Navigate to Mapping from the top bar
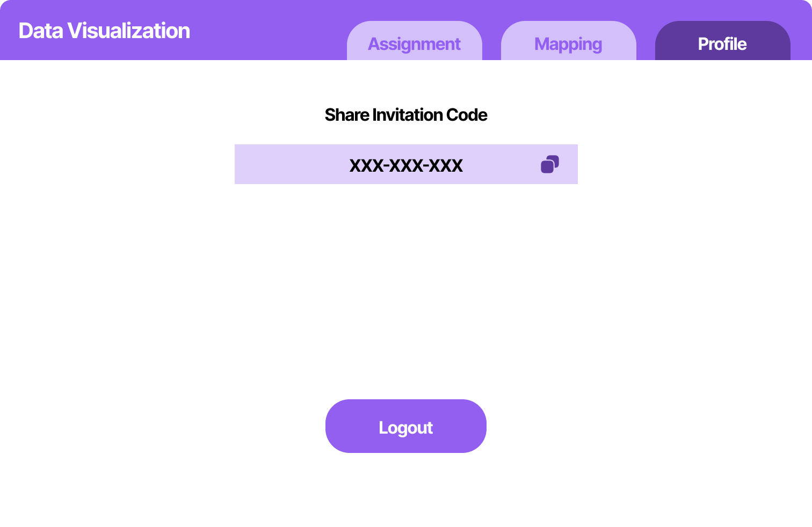812x527 pixels. (x=568, y=44)
